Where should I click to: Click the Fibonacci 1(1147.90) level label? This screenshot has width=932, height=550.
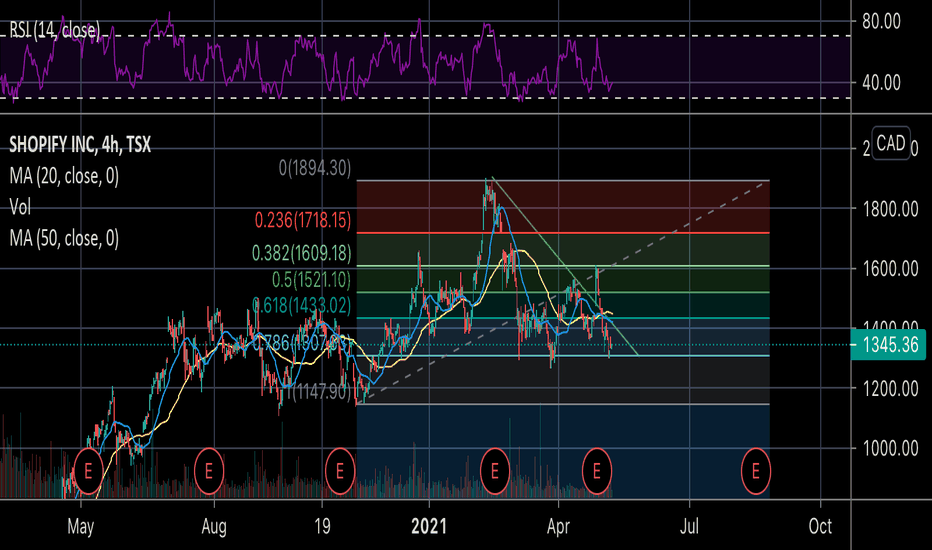319,392
